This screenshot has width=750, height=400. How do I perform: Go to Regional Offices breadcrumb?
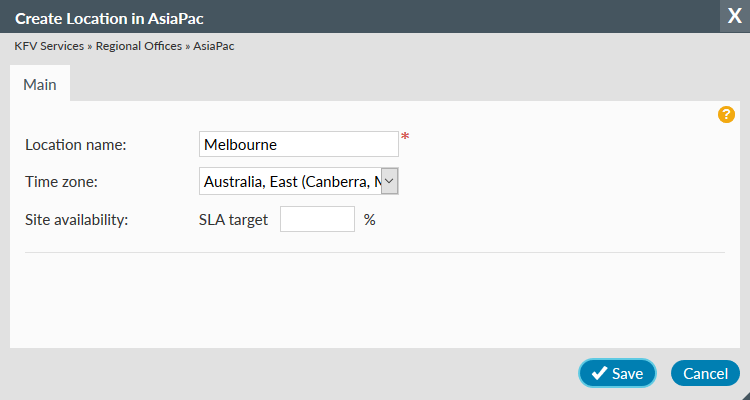pos(139,46)
